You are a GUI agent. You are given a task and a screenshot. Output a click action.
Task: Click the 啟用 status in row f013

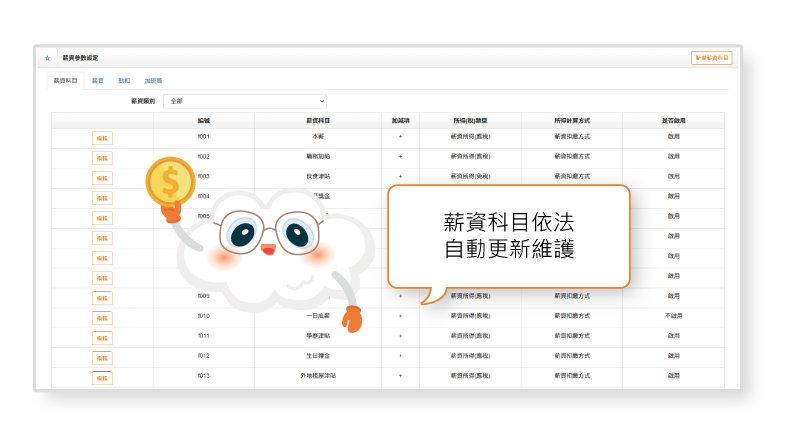(673, 376)
